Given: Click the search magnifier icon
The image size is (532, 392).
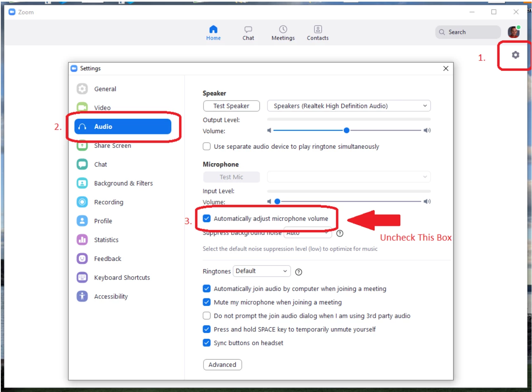Looking at the screenshot, I should 442,32.
